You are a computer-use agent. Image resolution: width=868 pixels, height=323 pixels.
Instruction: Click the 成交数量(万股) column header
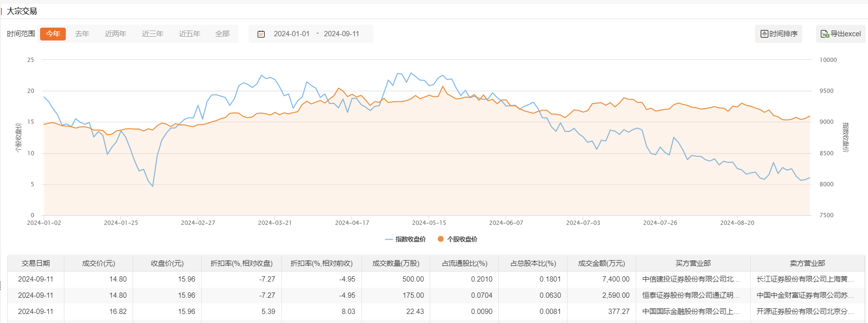point(395,263)
